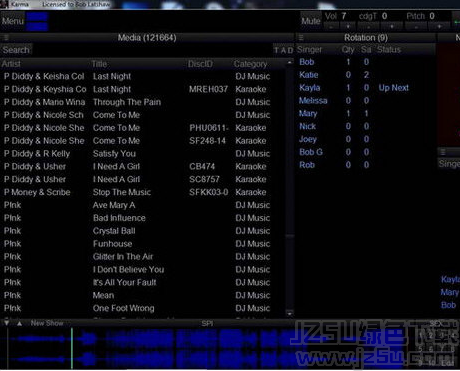Select Pink's One Foot Wrong track
Viewport: 460px width, 371px height.
tap(143, 308)
